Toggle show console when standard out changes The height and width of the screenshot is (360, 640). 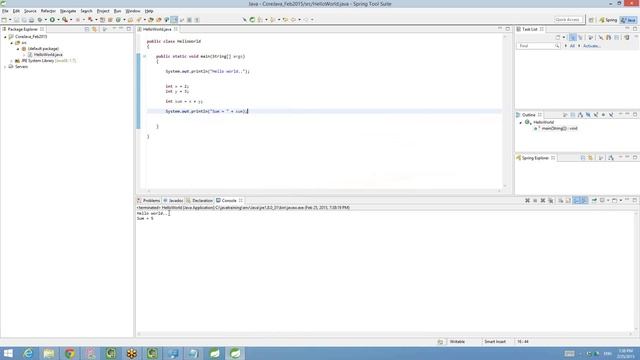[576, 200]
